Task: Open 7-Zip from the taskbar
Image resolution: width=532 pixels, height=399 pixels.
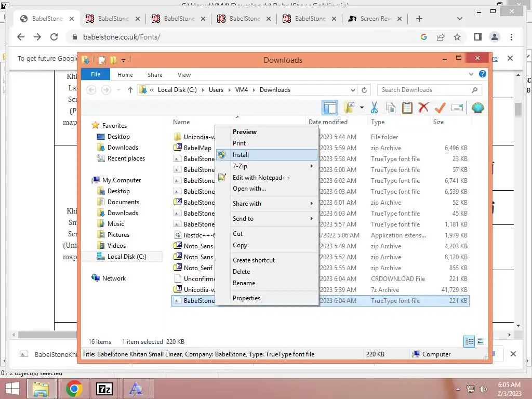Action: [x=104, y=389]
